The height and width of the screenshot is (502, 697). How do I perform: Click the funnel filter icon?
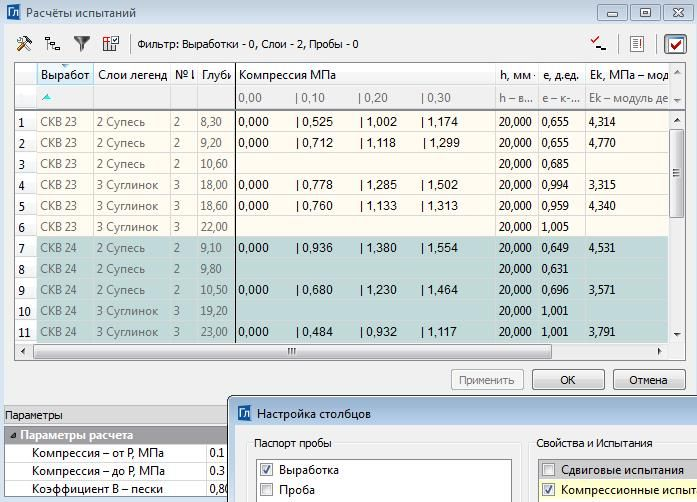tap(82, 44)
